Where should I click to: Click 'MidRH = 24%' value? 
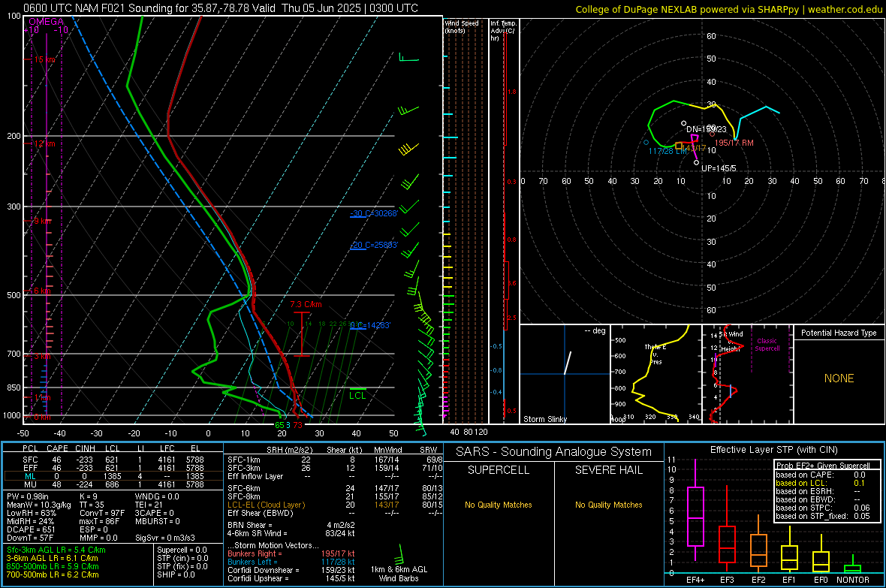[31, 521]
